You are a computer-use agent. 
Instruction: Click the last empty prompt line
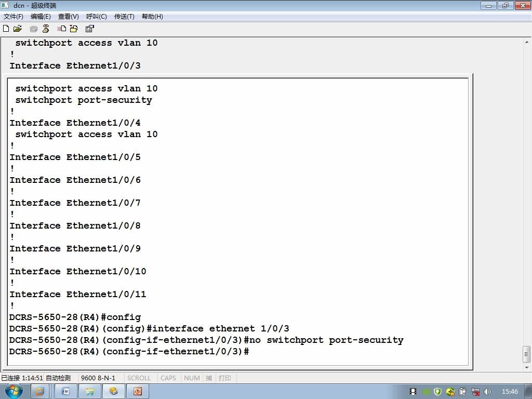129,352
